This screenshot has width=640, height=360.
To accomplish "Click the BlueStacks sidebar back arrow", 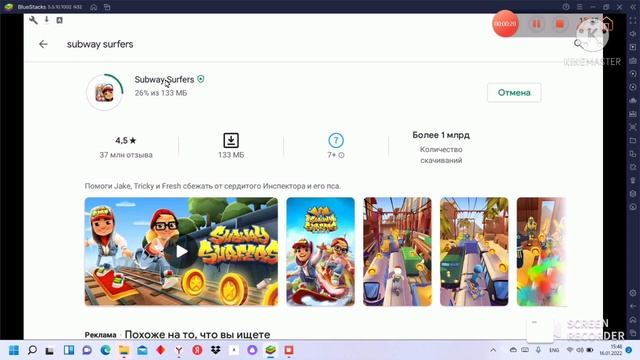I will point(633,306).
